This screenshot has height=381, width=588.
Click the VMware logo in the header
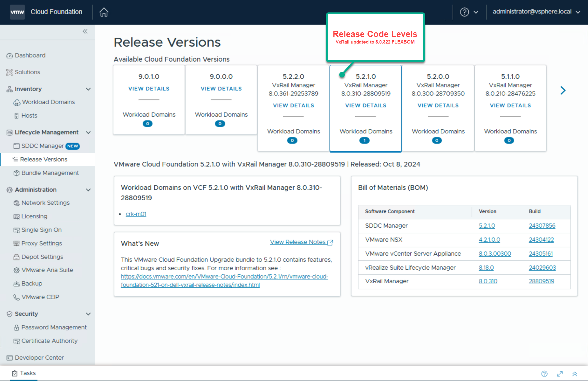click(x=17, y=12)
